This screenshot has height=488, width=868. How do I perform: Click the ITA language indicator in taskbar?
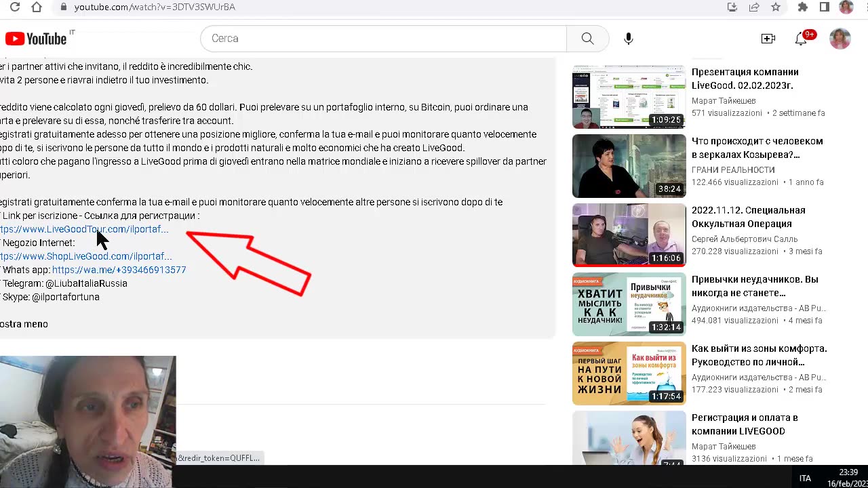805,479
